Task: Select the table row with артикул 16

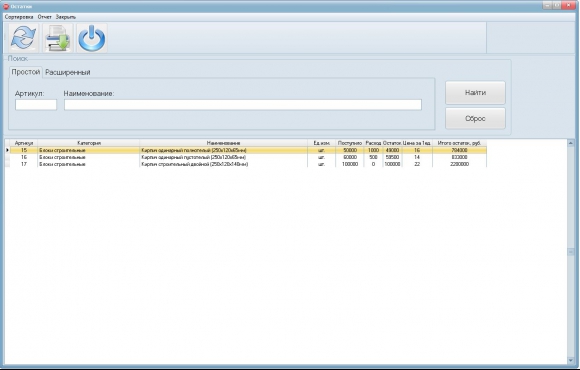Action: (246, 157)
